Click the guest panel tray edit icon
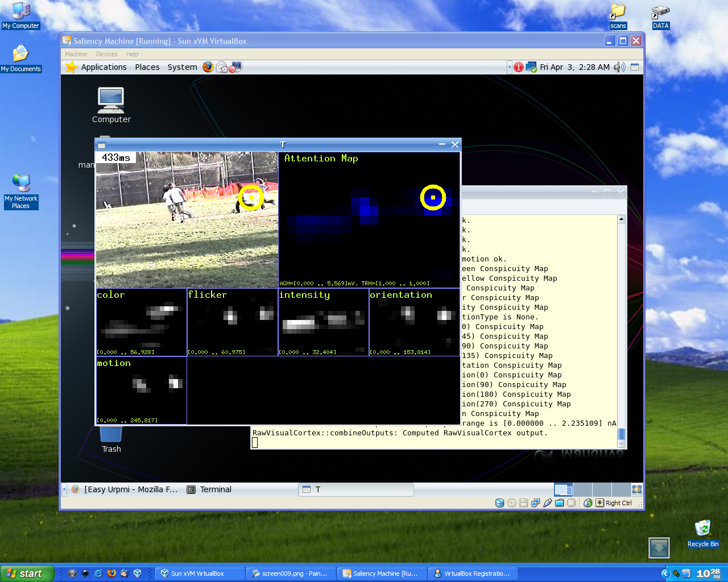 [637, 489]
